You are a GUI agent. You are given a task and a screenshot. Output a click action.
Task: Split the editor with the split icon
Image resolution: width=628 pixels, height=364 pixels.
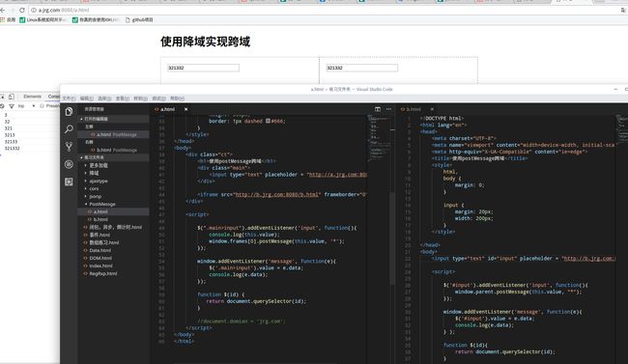click(x=377, y=109)
